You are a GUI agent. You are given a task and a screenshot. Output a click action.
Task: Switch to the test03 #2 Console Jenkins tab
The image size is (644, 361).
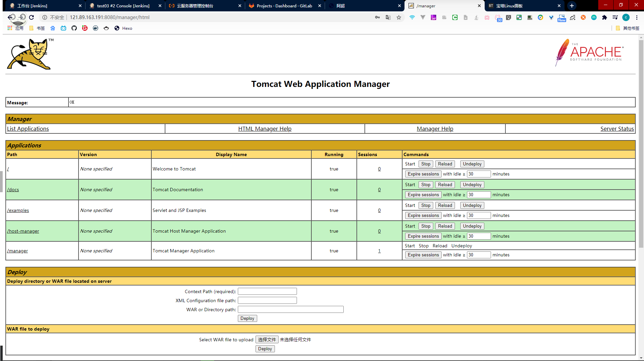pos(123,6)
